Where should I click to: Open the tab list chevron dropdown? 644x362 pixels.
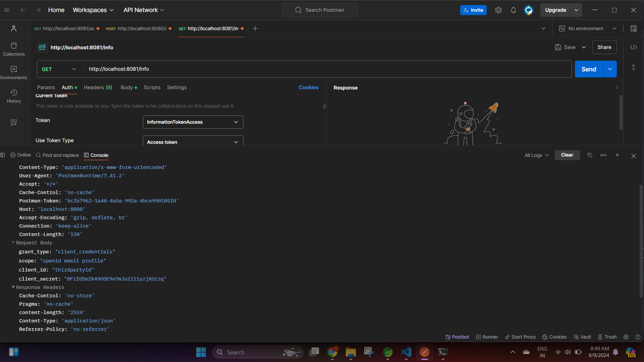tap(544, 28)
